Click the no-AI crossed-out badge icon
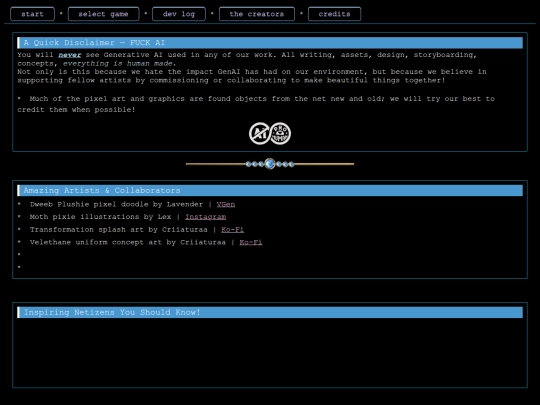 coord(259,133)
